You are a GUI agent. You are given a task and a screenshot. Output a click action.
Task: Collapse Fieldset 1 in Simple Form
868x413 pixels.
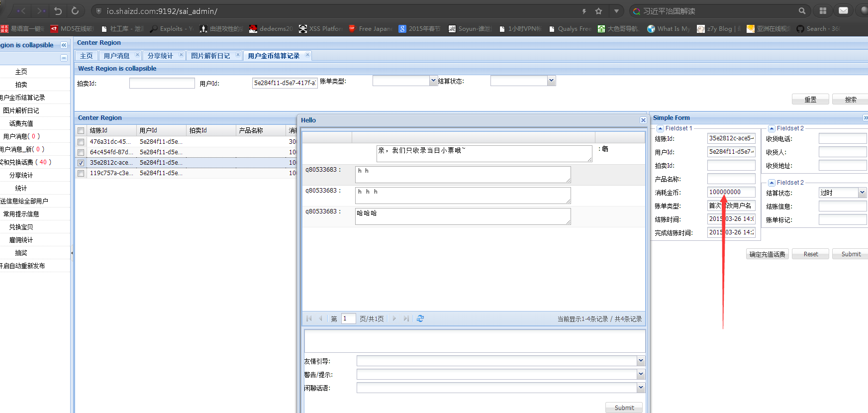(660, 128)
